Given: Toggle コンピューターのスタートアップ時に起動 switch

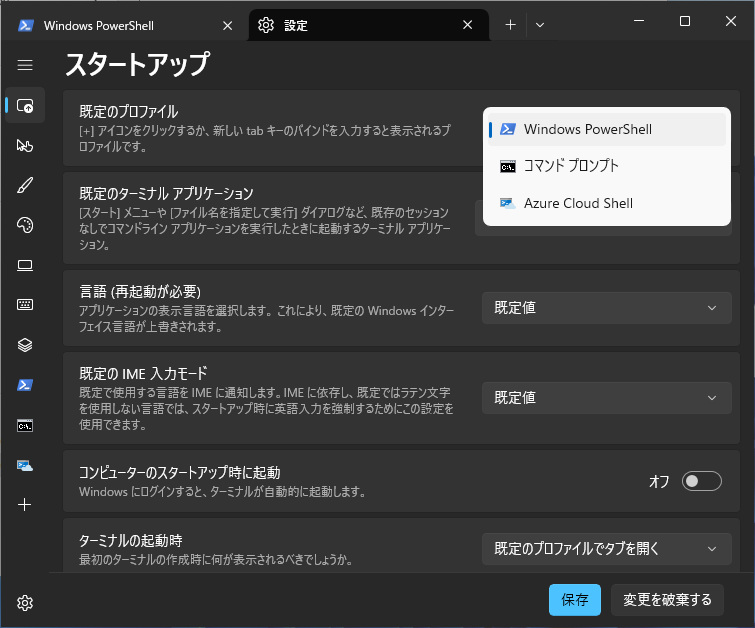Looking at the screenshot, I should coord(702,481).
